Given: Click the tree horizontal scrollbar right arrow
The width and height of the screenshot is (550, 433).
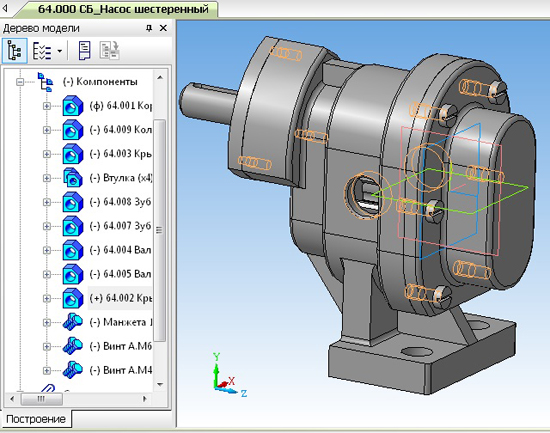Looking at the screenshot, I should (145, 399).
